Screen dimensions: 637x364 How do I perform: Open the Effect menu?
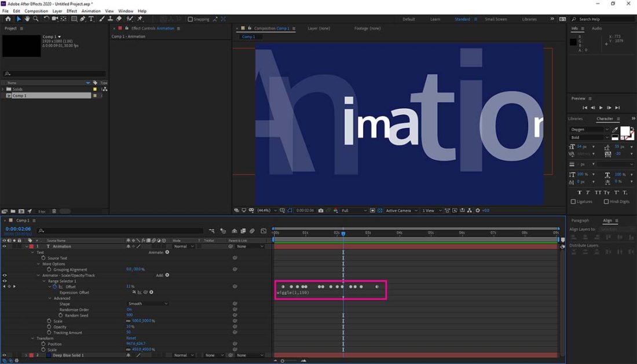point(71,11)
